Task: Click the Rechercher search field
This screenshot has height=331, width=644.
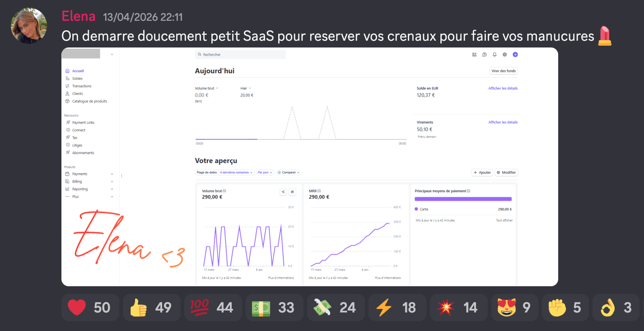Action: click(x=241, y=55)
